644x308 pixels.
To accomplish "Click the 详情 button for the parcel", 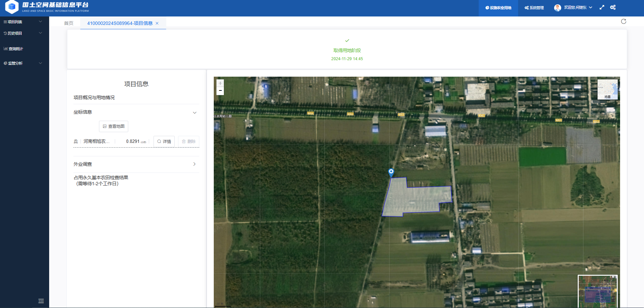I will (164, 142).
